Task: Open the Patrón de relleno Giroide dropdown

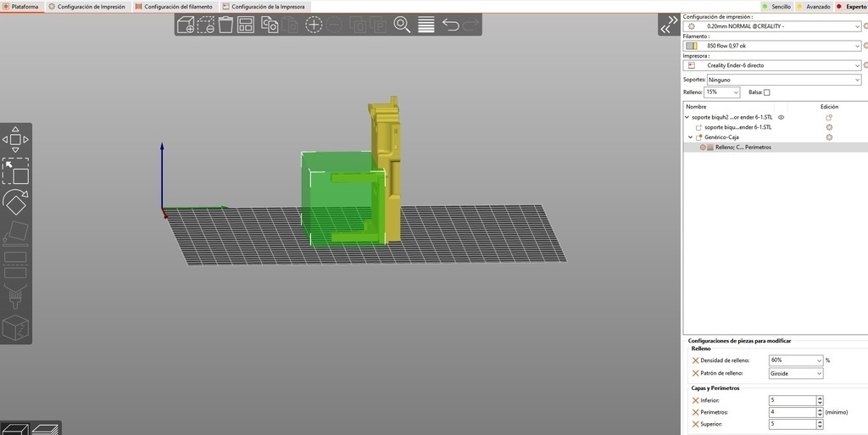Action: (796, 374)
